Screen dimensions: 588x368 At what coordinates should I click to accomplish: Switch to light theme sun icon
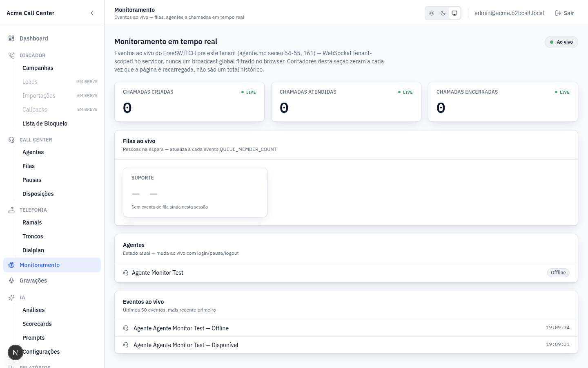432,13
